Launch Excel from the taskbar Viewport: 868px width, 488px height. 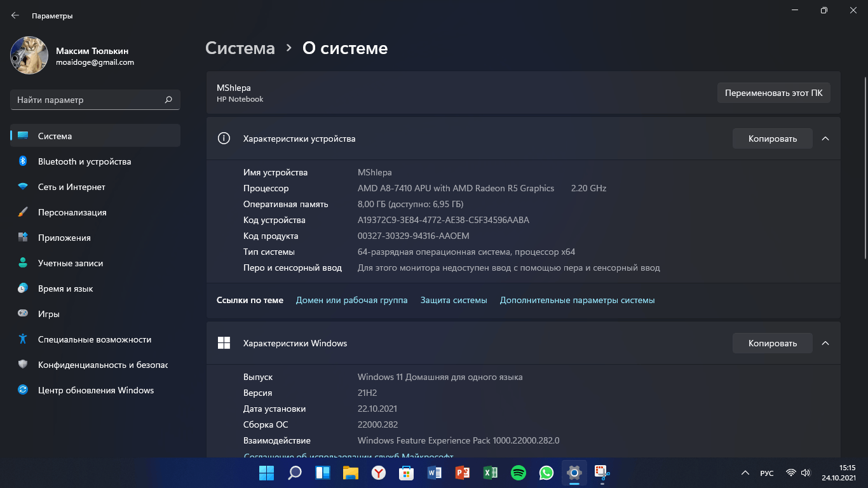point(491,473)
